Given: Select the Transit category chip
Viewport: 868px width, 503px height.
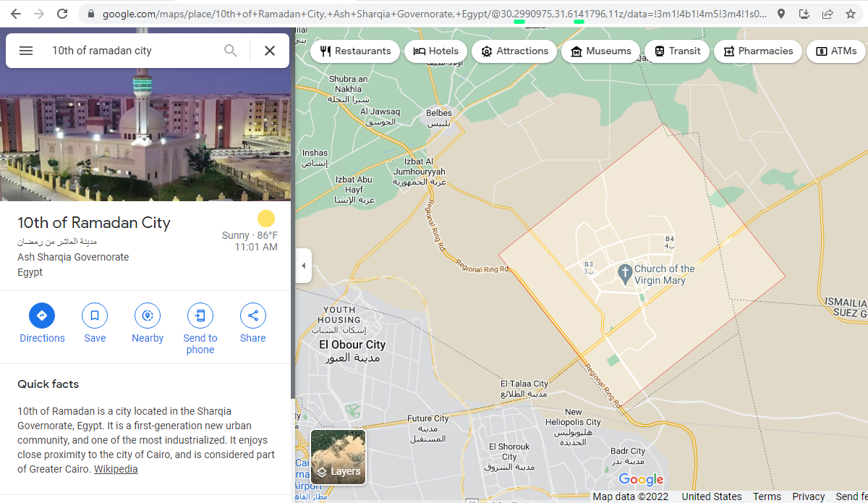Looking at the screenshot, I should point(677,51).
